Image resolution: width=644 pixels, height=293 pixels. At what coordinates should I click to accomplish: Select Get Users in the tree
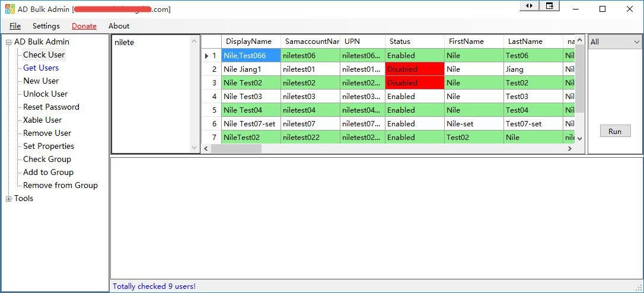tap(41, 68)
